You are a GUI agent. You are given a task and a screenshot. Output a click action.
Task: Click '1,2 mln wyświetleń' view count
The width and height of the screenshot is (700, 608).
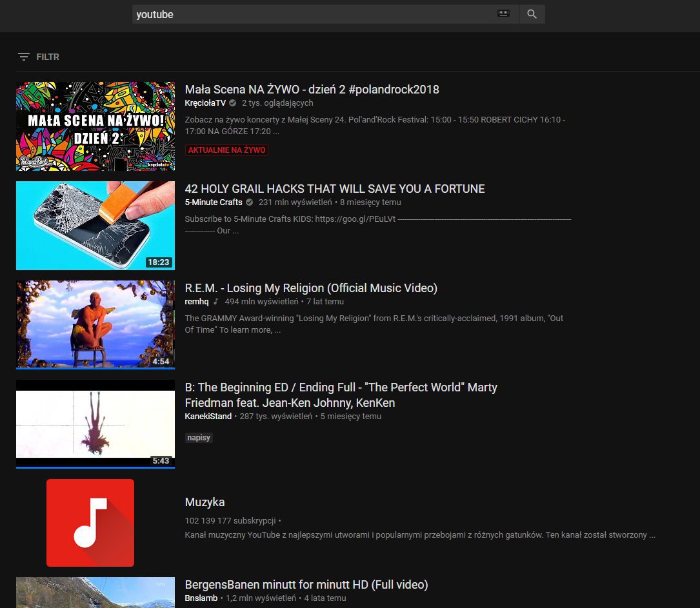tap(261, 598)
